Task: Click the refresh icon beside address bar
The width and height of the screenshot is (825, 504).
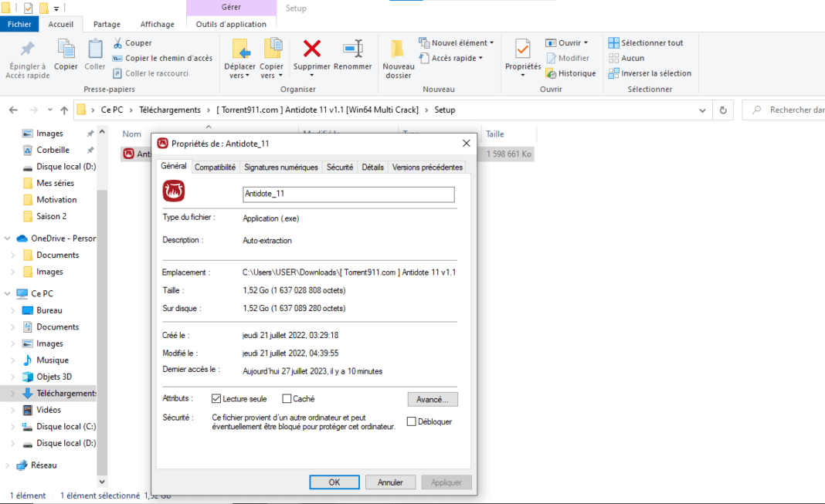Action: click(723, 110)
